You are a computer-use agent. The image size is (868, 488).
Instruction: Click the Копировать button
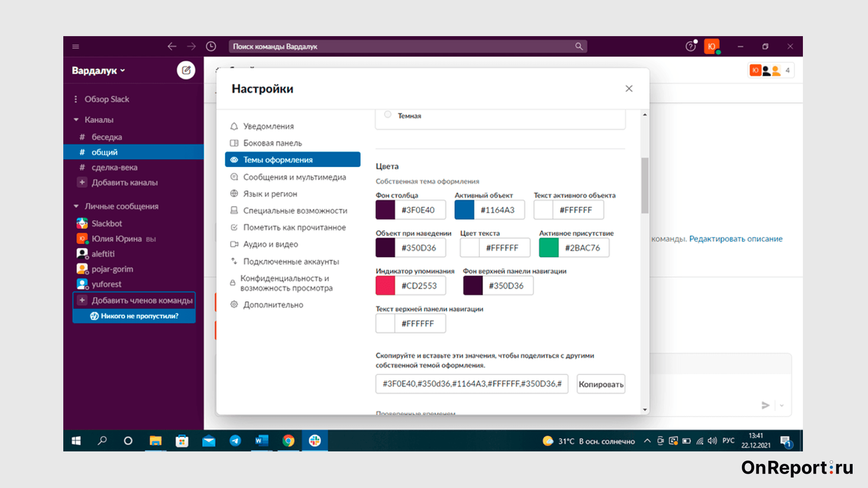pyautogui.click(x=601, y=384)
